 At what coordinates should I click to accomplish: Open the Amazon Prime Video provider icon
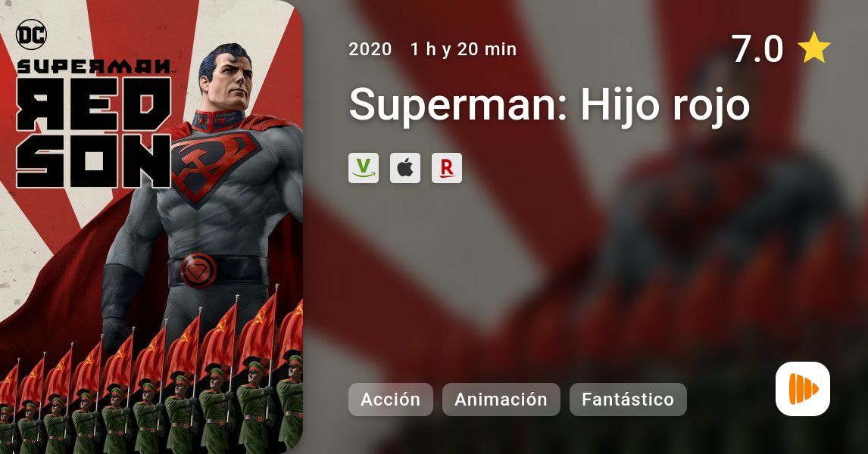click(x=364, y=168)
